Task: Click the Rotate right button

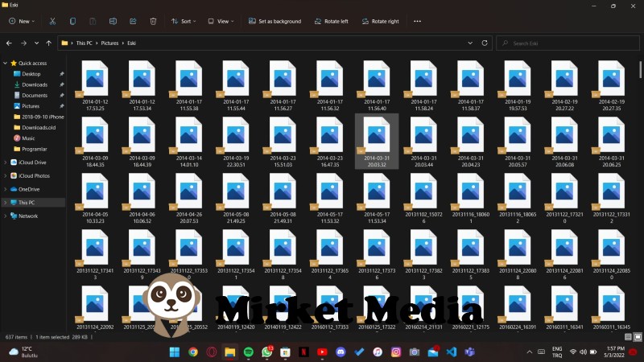Action: pyautogui.click(x=380, y=21)
